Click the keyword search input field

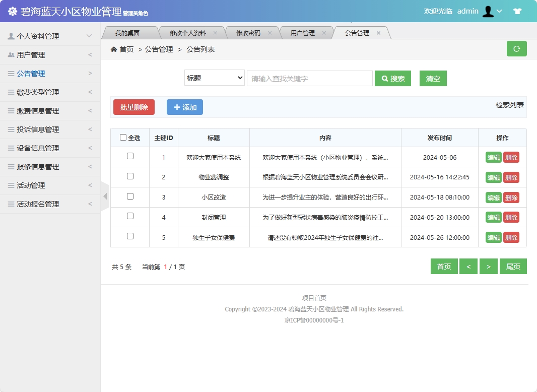pos(309,78)
